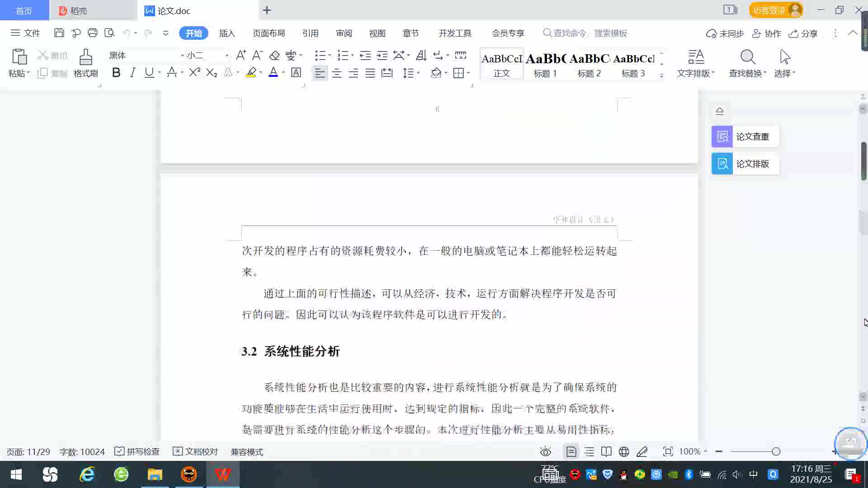The width and height of the screenshot is (868, 488).
Task: Center-align the paragraph text
Action: [336, 73]
